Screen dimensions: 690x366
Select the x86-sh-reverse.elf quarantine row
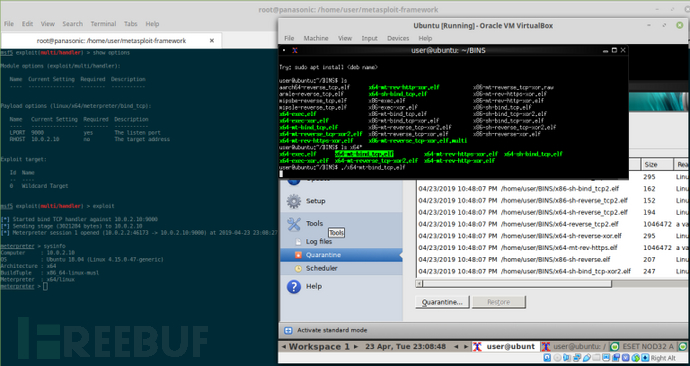click(x=553, y=260)
